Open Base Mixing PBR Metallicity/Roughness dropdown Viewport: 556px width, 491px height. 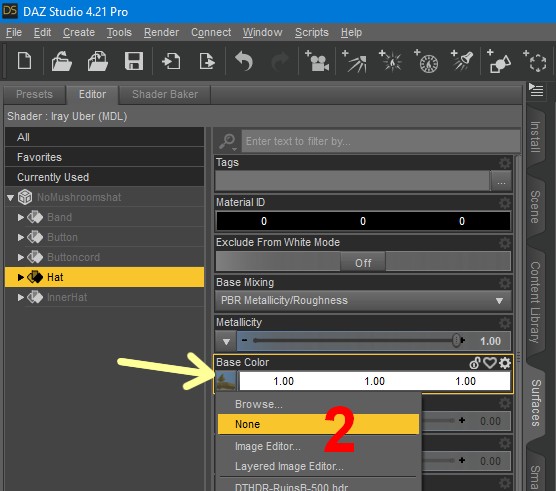(363, 301)
